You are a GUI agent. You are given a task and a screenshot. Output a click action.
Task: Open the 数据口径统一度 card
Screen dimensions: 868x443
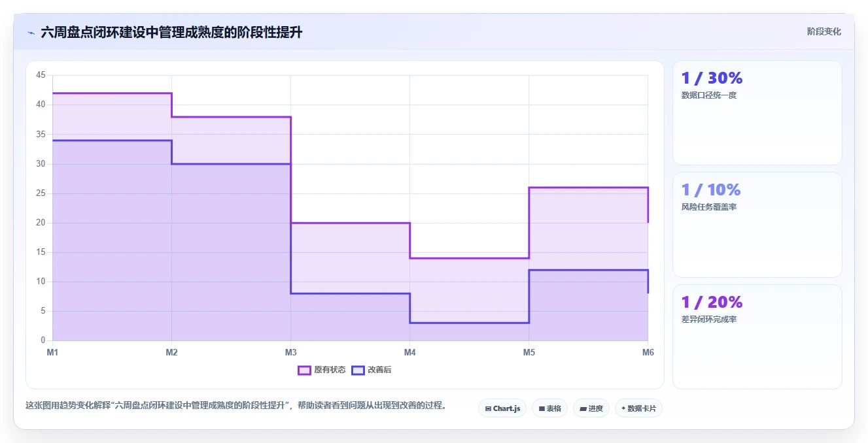click(757, 112)
